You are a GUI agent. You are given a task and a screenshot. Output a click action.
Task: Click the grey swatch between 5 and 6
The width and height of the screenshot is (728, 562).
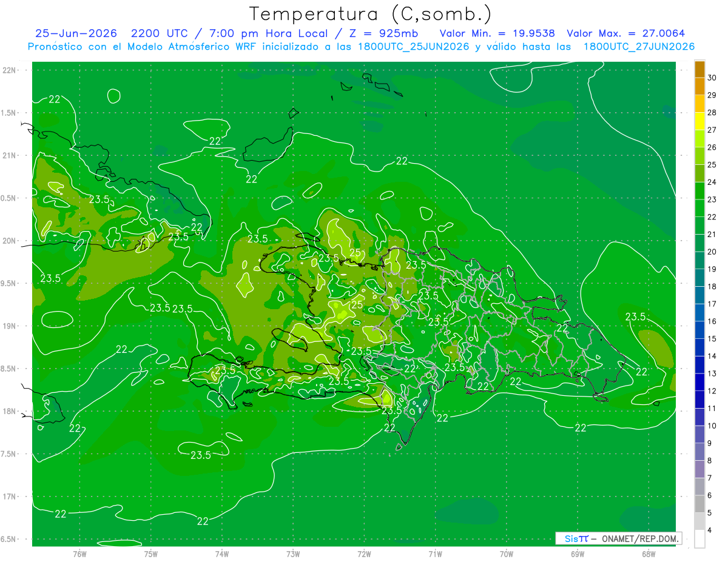(699, 504)
